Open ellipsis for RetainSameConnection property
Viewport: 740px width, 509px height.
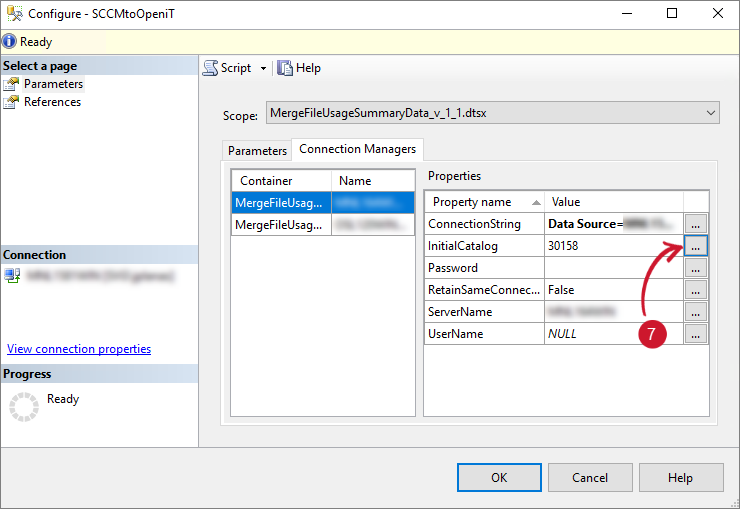(696, 290)
